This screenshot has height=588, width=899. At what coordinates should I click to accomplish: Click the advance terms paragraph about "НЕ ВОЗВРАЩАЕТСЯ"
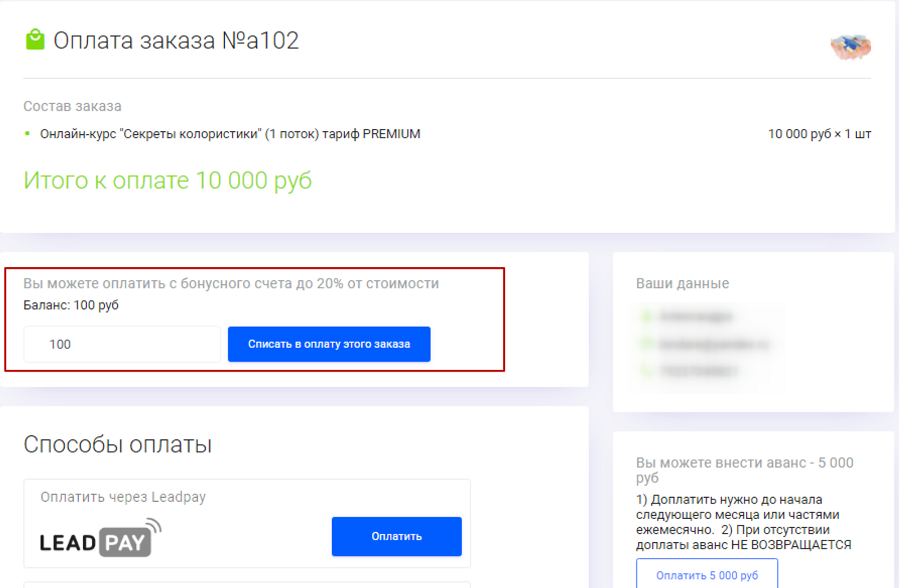coord(743,522)
